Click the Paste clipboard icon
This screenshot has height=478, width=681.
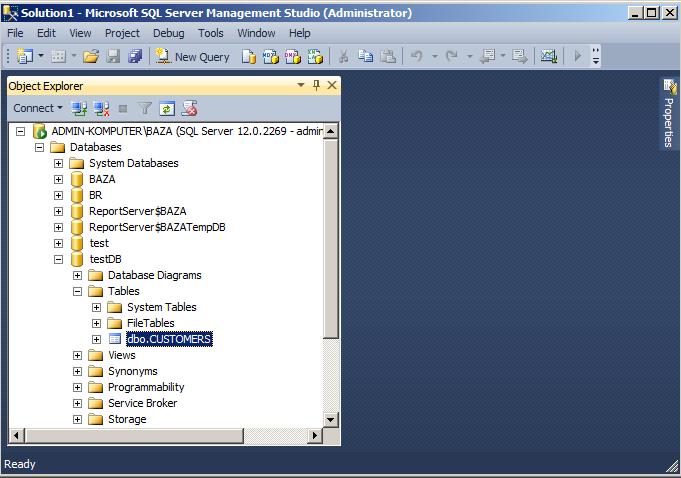pyautogui.click(x=387, y=56)
